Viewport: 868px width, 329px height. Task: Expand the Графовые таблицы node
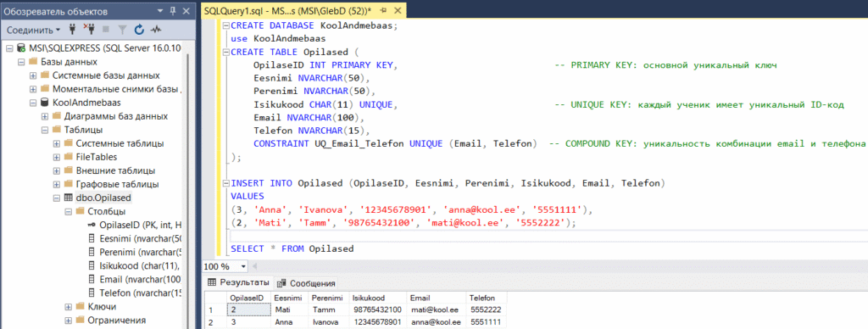click(57, 184)
